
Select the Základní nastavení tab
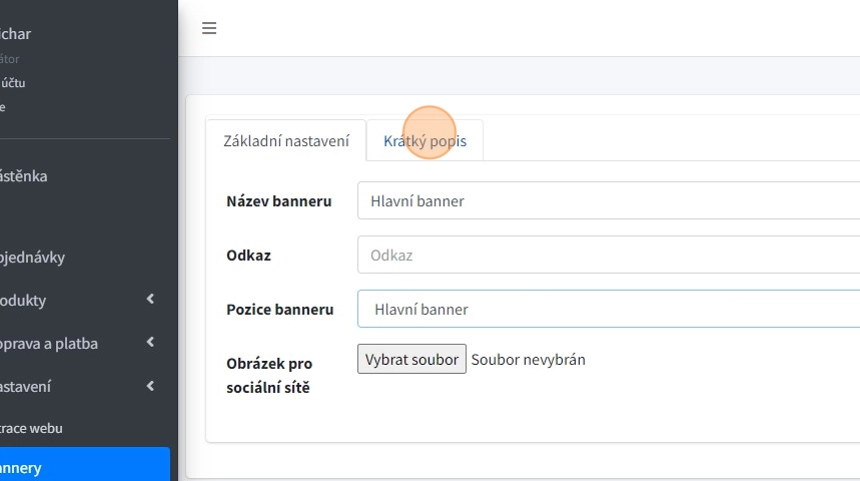tap(286, 141)
